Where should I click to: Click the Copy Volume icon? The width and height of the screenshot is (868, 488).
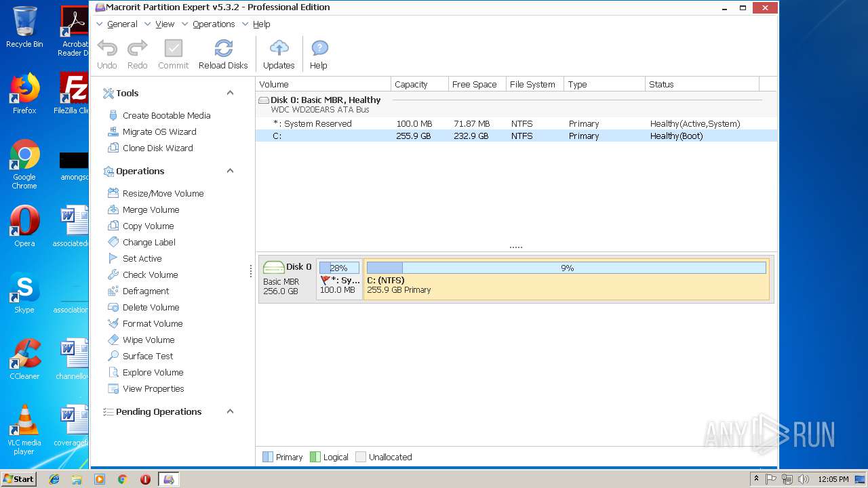tap(113, 226)
